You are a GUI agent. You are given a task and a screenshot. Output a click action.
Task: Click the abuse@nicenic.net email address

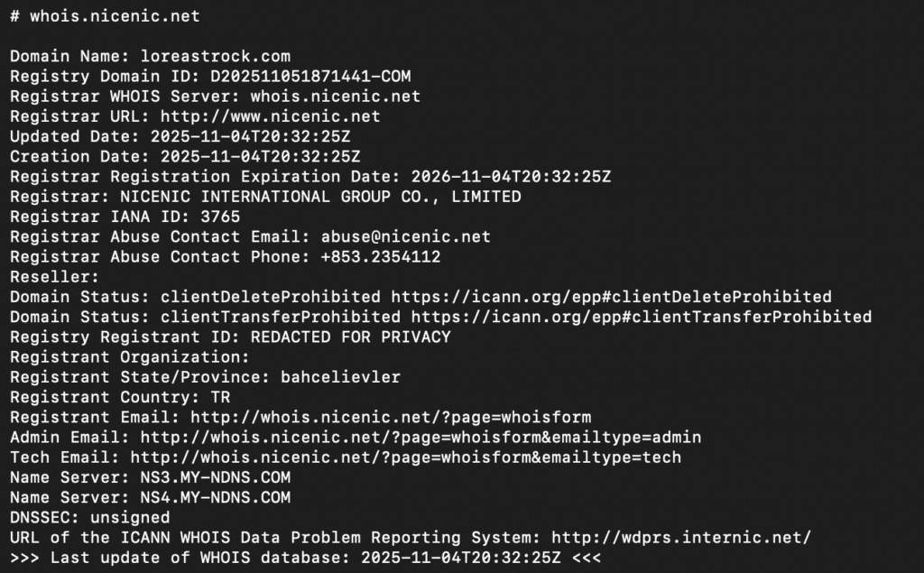tap(405, 236)
